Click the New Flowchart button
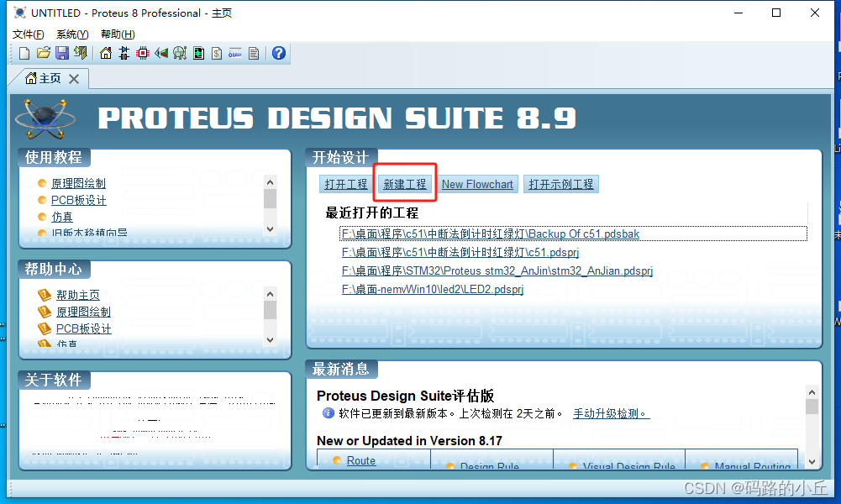 coord(477,184)
